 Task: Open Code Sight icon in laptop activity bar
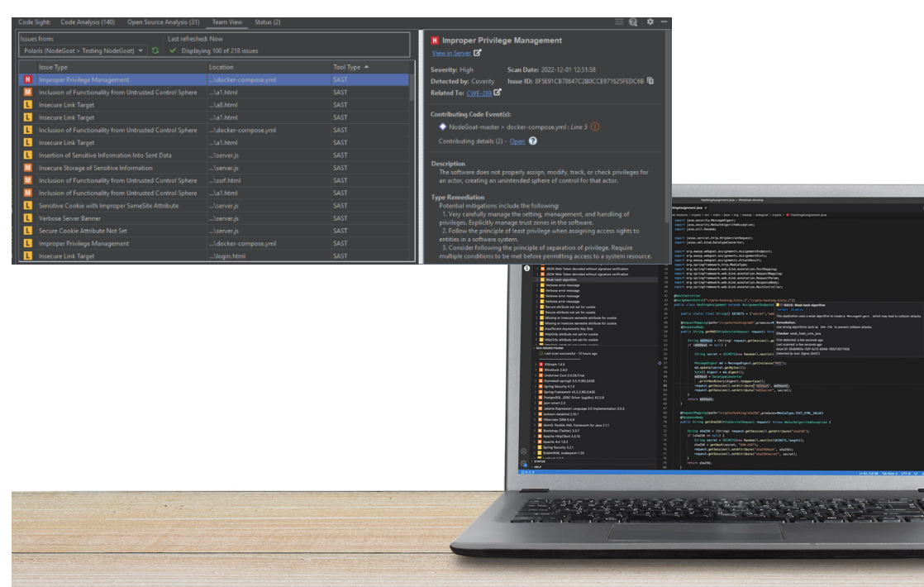(526, 268)
